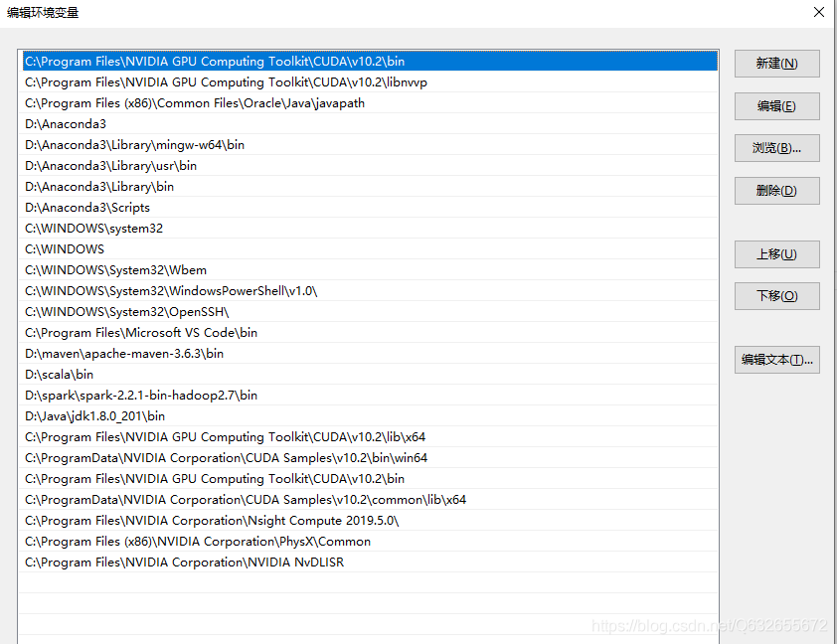The height and width of the screenshot is (644, 837).
Task: Select the CUDA\v10.2\libnvvp path entry
Action: [370, 82]
